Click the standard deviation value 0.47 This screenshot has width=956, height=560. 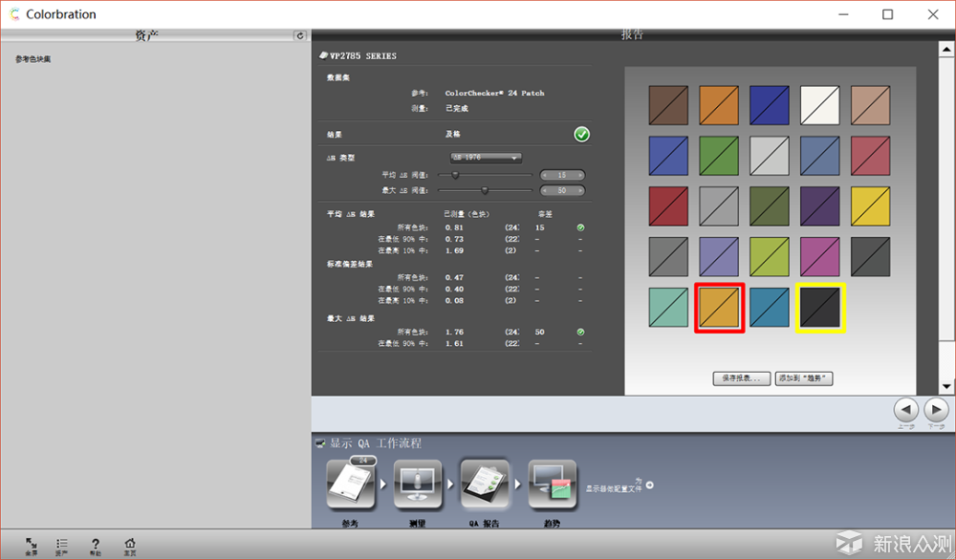point(454,277)
